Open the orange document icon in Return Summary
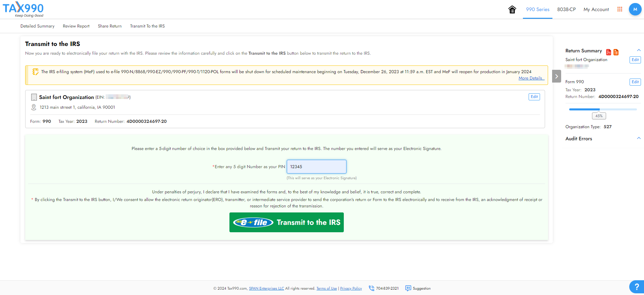The height and width of the screenshot is (295, 644). (x=616, y=52)
